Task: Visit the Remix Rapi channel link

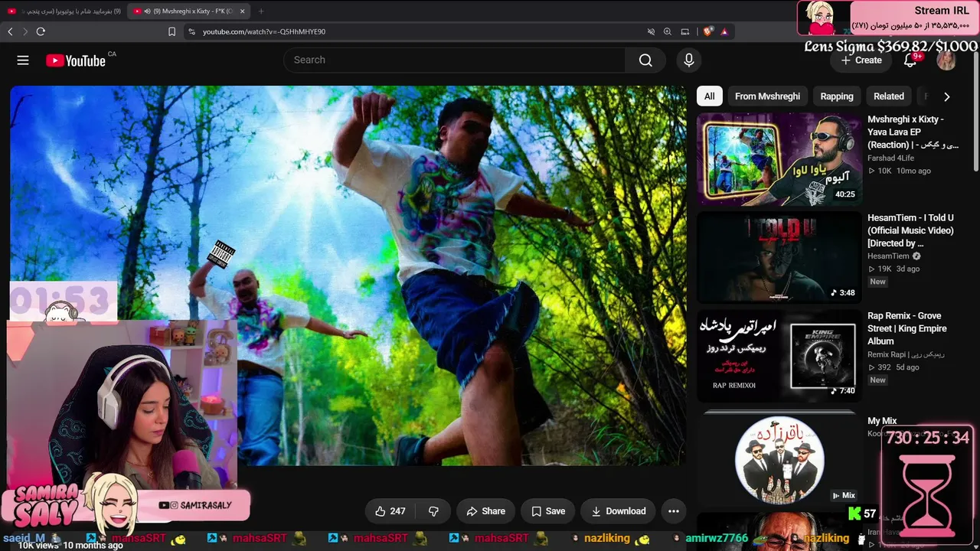Action: coord(906,354)
